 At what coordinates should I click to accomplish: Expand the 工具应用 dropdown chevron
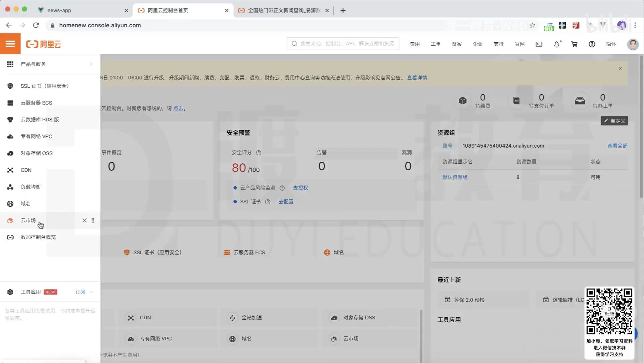91,292
